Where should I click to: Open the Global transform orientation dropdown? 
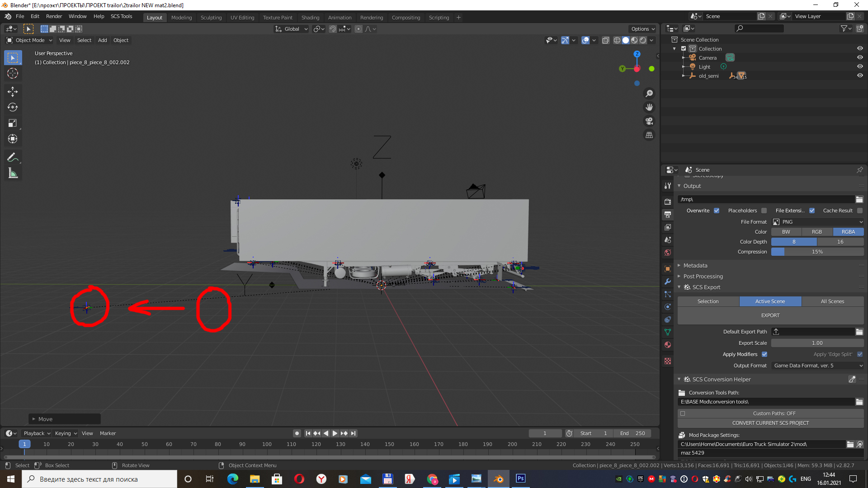[x=292, y=29]
